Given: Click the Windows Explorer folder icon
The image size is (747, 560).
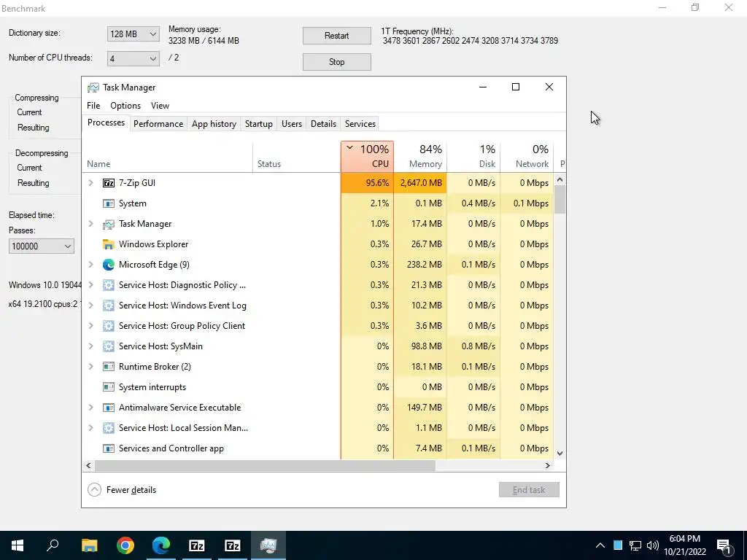Looking at the screenshot, I should pyautogui.click(x=109, y=244).
